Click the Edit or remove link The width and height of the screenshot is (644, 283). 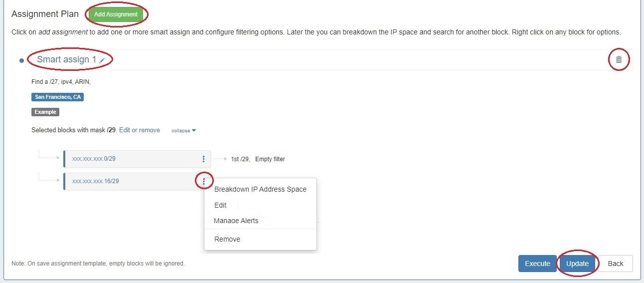140,130
